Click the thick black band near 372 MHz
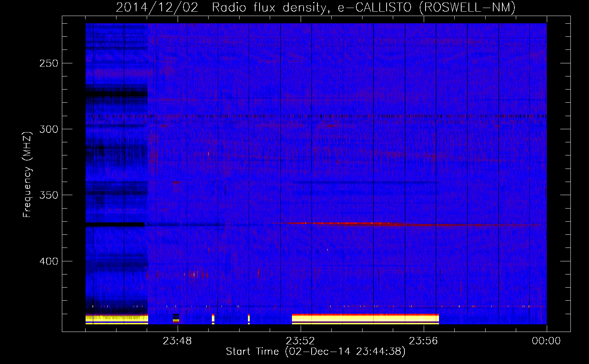 pyautogui.click(x=115, y=225)
